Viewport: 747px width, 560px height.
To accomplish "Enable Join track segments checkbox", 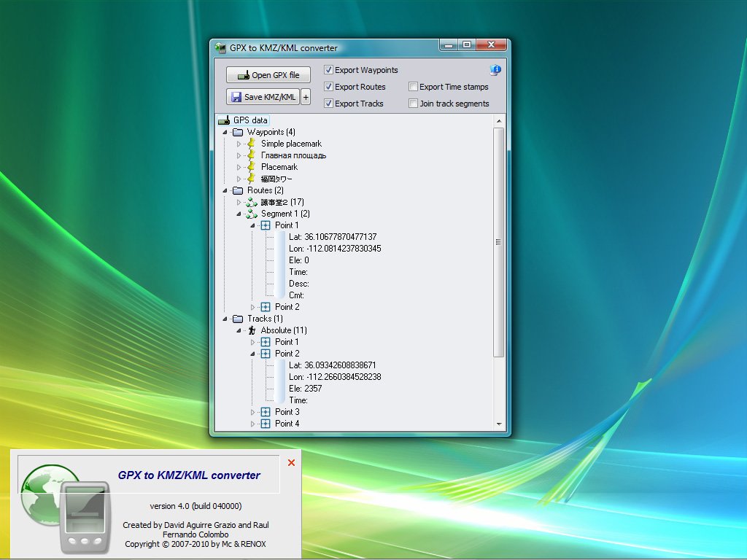I will pyautogui.click(x=414, y=104).
